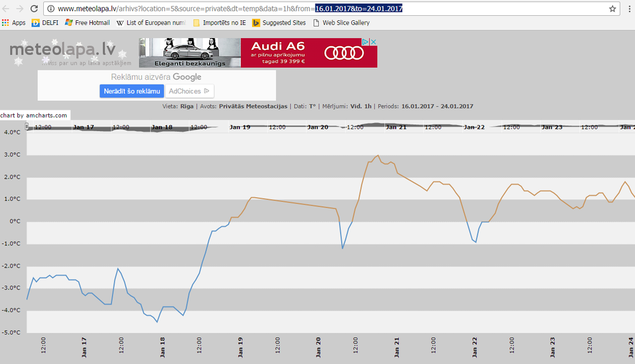
Task: Open Suggested Sites bookmark
Action: (x=279, y=23)
